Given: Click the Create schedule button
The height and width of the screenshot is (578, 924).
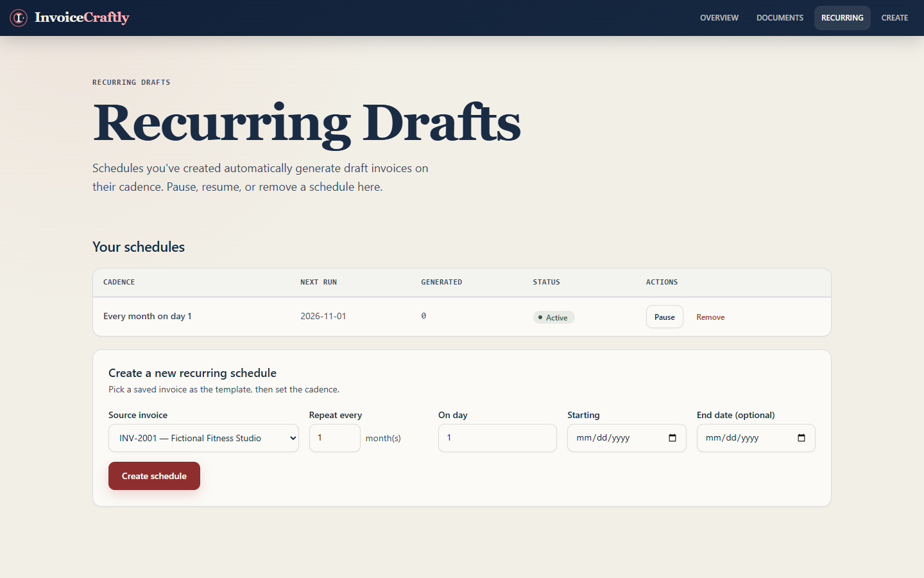Looking at the screenshot, I should click(x=154, y=476).
